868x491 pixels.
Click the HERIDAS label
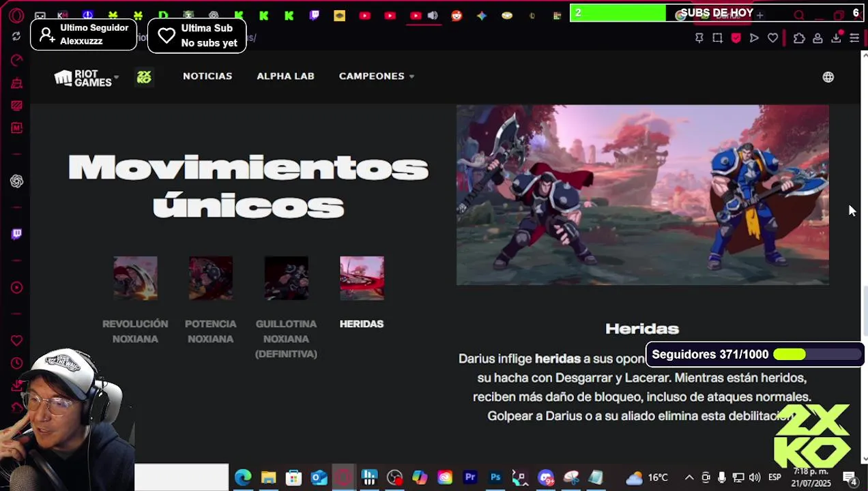click(362, 324)
